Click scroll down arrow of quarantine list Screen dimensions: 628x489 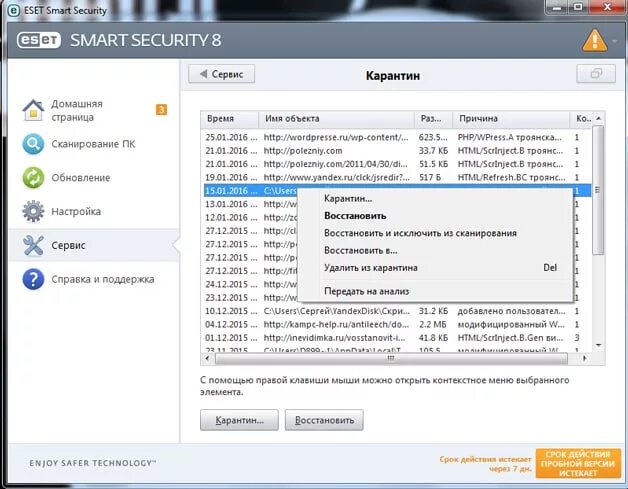coord(598,345)
